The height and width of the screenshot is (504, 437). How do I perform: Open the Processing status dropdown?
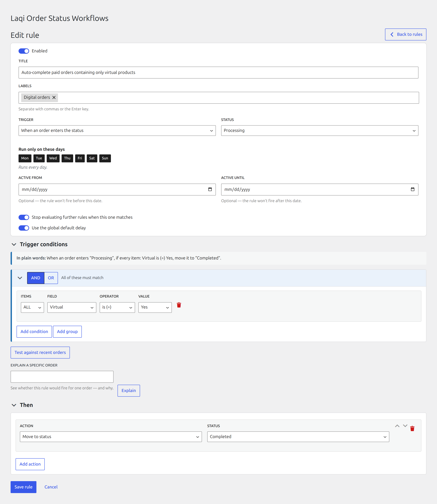tap(320, 131)
